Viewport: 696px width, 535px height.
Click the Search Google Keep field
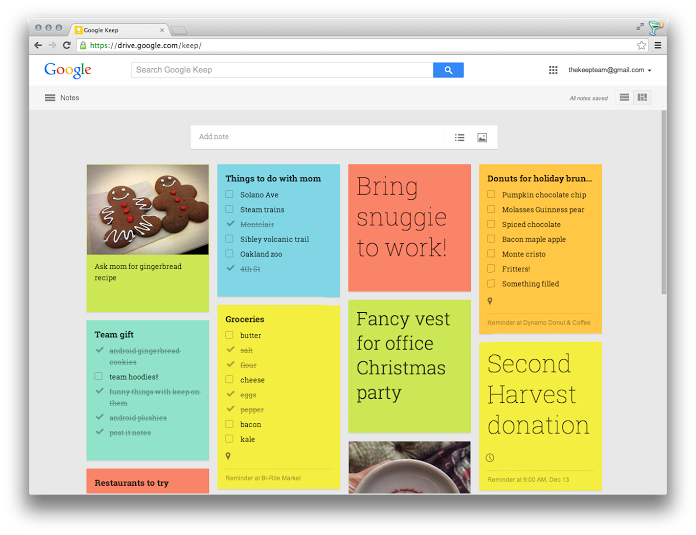[x=282, y=70]
